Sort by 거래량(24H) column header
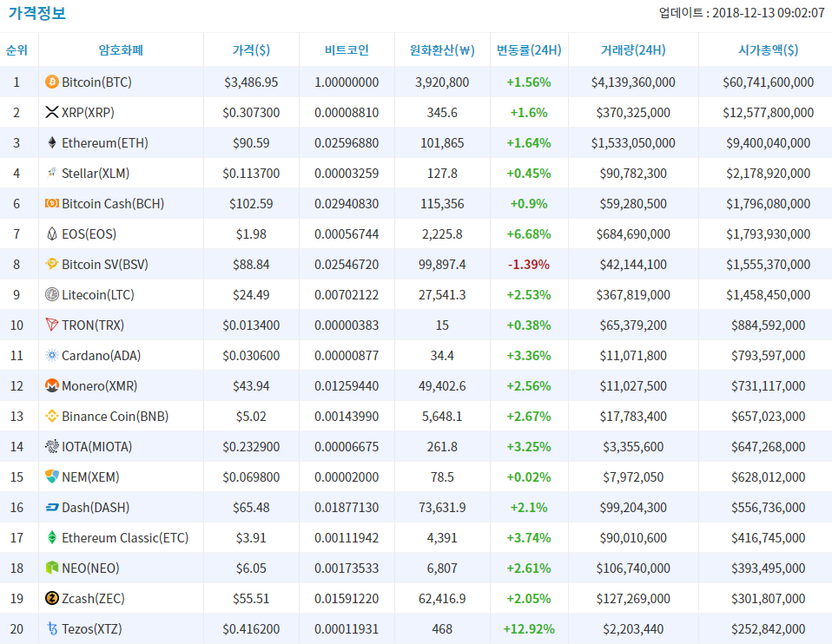This screenshot has height=644, width=832. (633, 49)
